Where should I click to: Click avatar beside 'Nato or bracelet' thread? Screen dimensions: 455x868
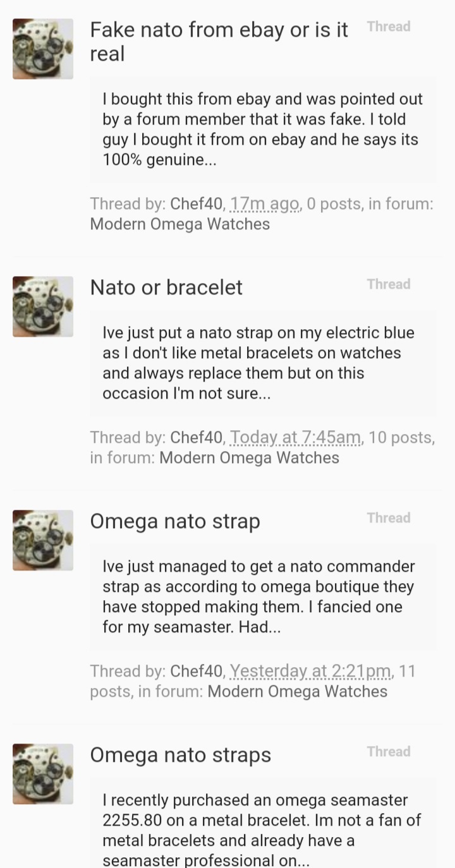pyautogui.click(x=43, y=306)
